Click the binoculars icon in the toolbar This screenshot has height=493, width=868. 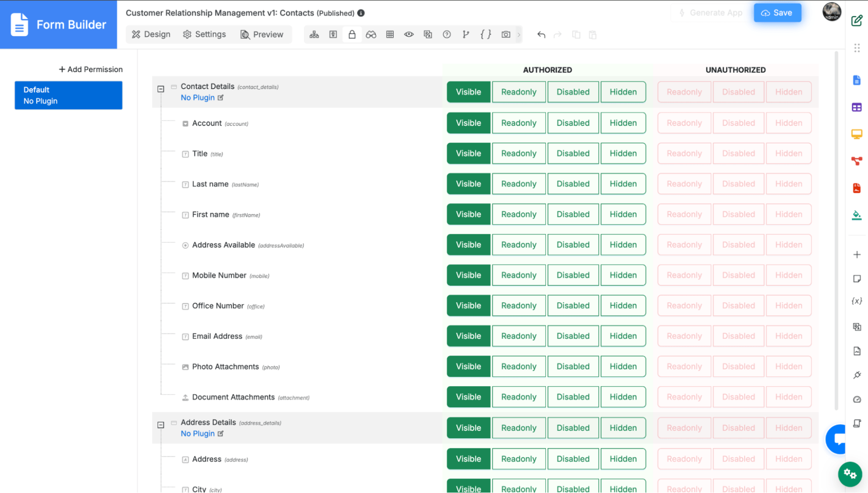click(371, 35)
